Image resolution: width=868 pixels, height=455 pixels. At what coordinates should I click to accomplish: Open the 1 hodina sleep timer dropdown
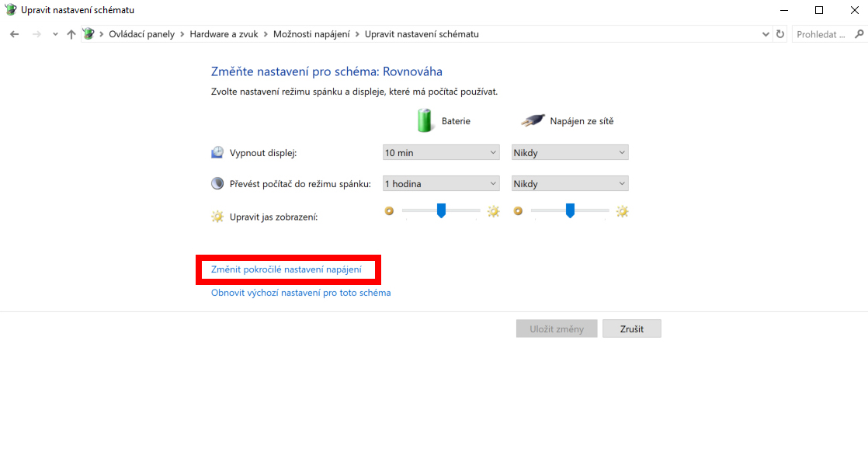440,182
